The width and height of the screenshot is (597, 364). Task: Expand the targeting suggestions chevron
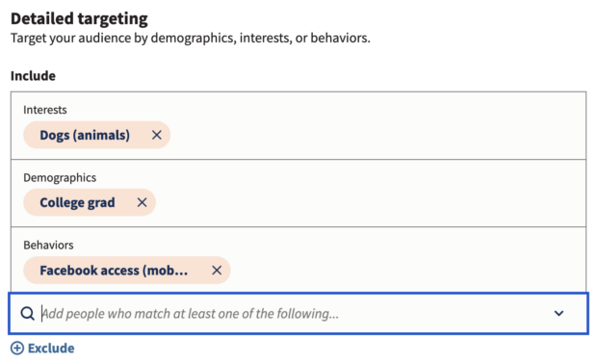tap(558, 313)
